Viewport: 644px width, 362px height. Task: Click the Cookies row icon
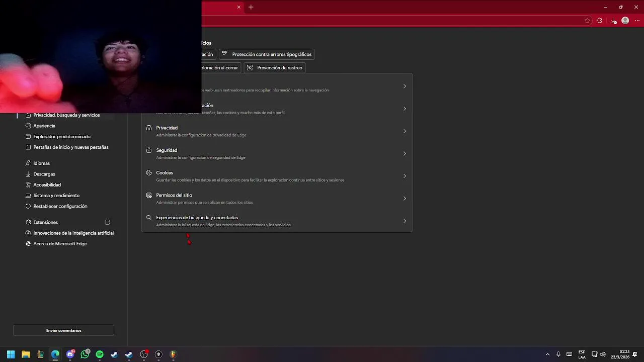149,173
